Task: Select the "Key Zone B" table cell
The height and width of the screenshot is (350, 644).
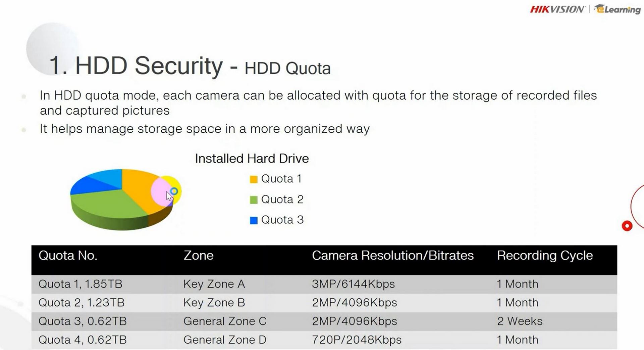Action: click(214, 303)
